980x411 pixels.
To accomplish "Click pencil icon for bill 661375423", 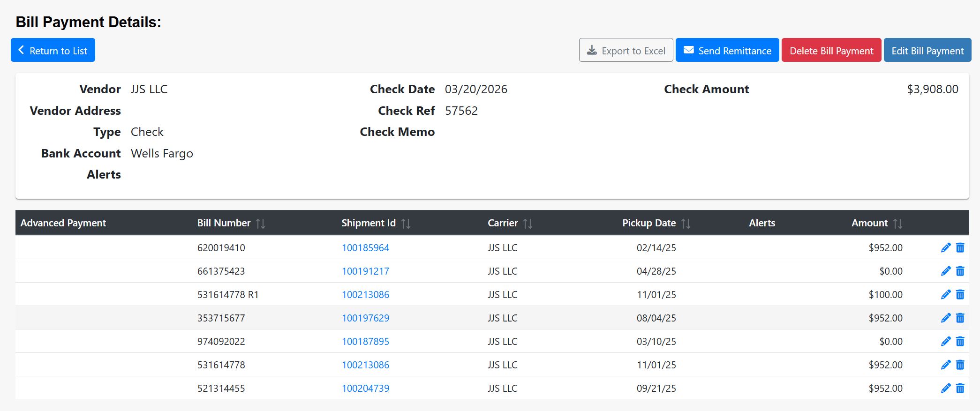I will [946, 271].
